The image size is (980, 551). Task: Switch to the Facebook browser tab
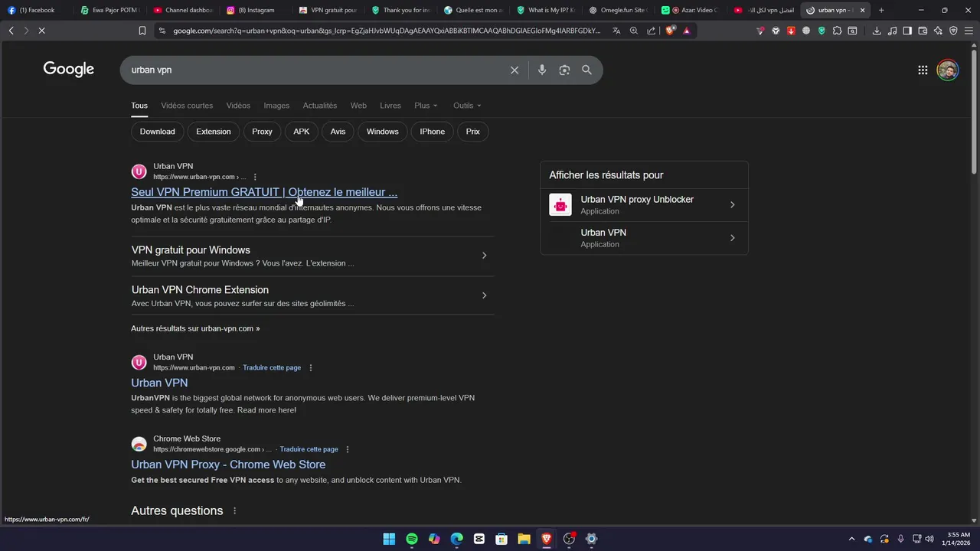pos(37,10)
